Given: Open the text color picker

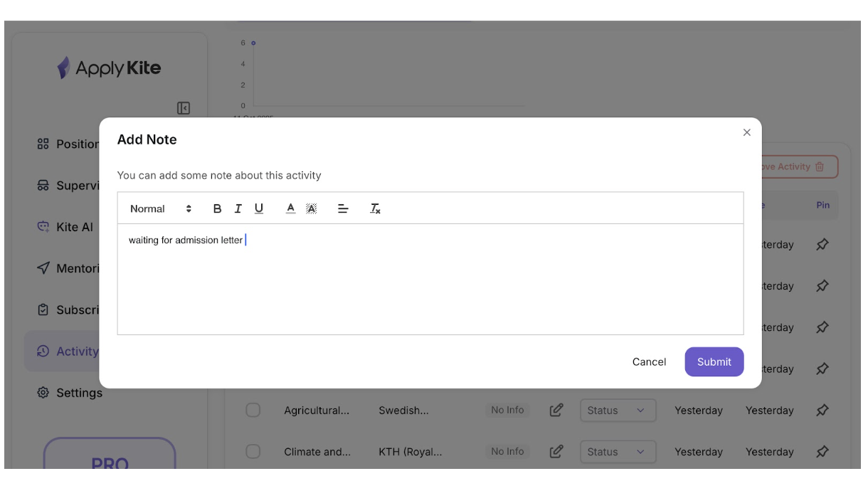Looking at the screenshot, I should tap(290, 208).
